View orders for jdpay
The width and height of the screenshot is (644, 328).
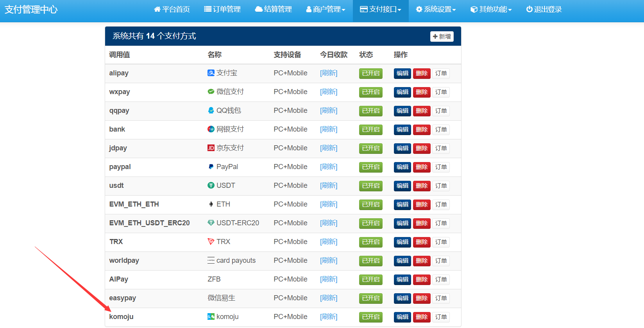[x=441, y=148]
